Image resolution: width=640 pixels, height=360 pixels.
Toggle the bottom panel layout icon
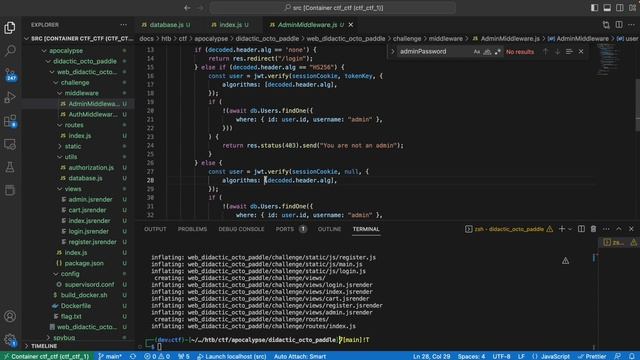[x=607, y=8]
